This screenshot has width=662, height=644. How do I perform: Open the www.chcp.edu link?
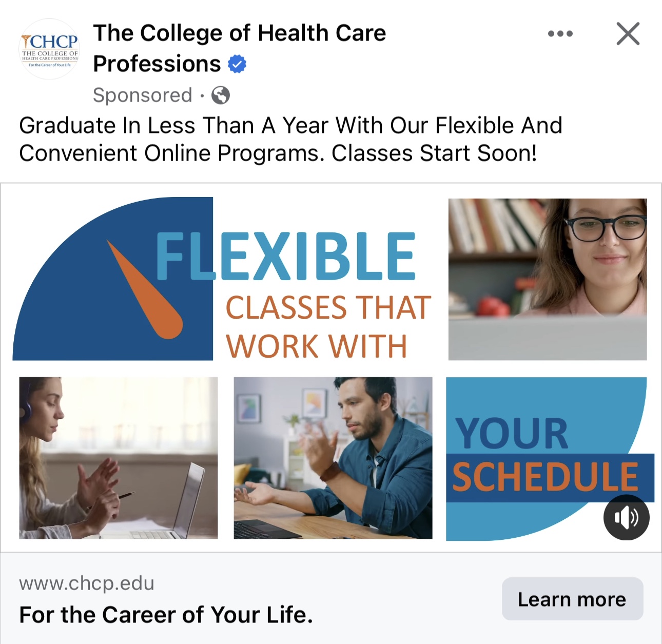[x=87, y=583]
